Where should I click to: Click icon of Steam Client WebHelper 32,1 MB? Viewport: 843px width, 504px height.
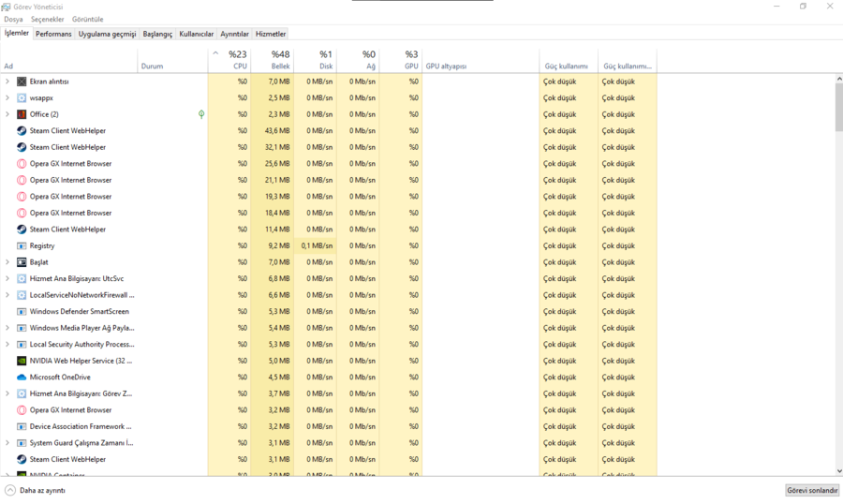(22, 147)
